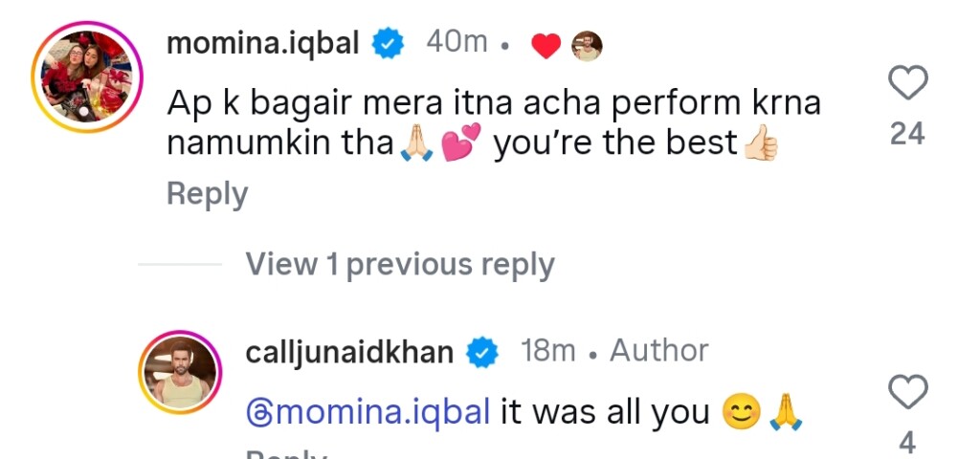
Task: View the 4 likes on the reply
Action: pos(907,443)
